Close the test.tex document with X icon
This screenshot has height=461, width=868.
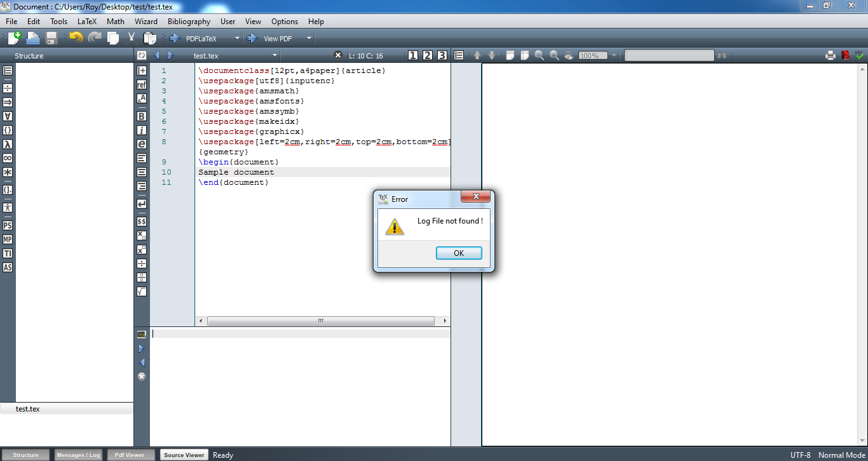pos(338,55)
